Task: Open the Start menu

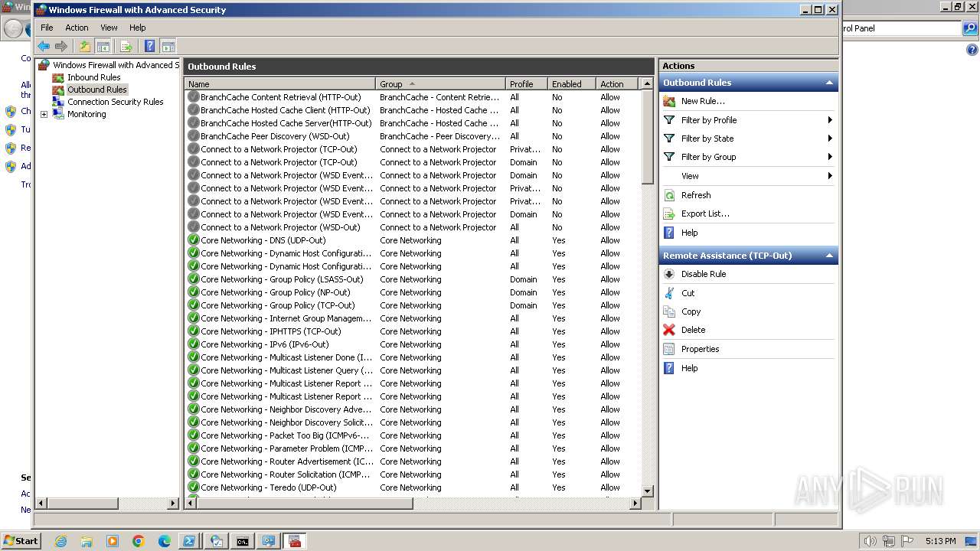Action: coord(21,540)
